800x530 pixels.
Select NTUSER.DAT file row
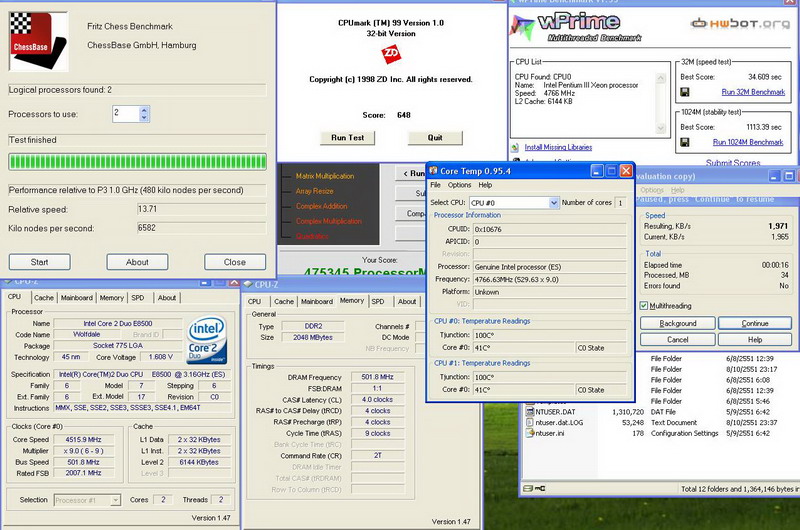(x=651, y=412)
